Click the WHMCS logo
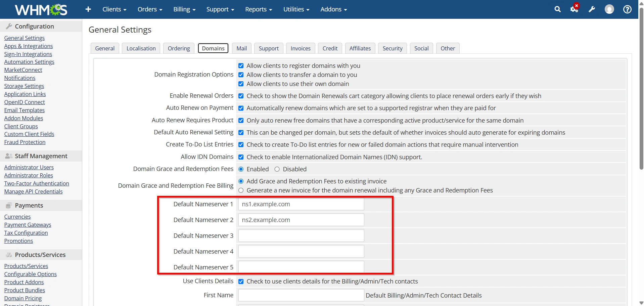 [x=41, y=9]
